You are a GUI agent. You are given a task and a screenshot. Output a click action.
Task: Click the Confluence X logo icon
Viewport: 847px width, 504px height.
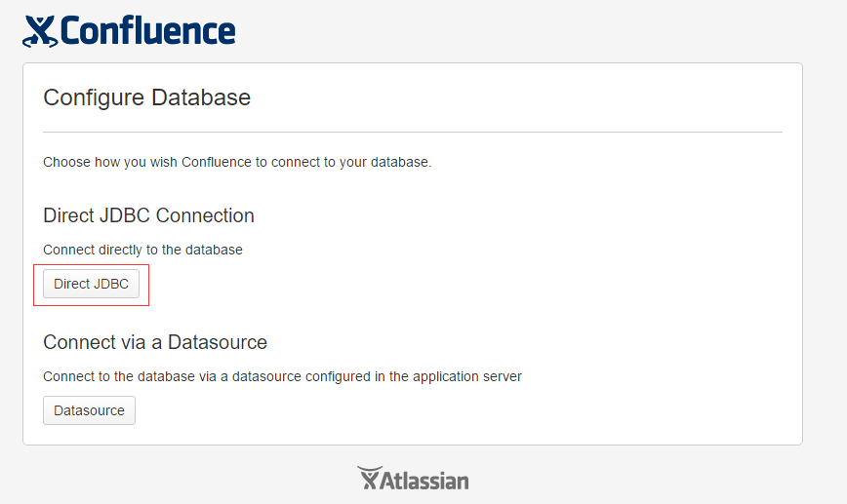(x=39, y=31)
